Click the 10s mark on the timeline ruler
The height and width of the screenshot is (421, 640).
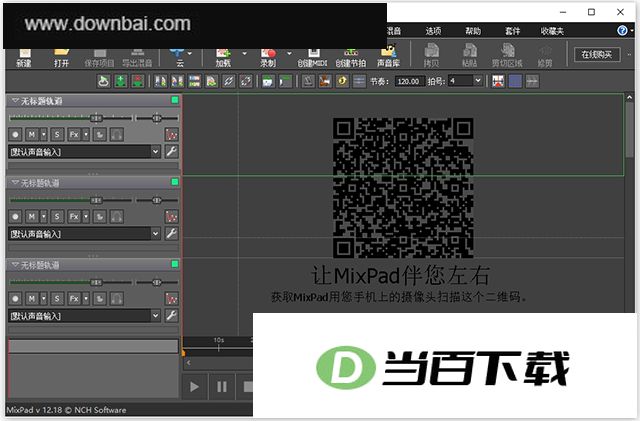click(x=219, y=340)
